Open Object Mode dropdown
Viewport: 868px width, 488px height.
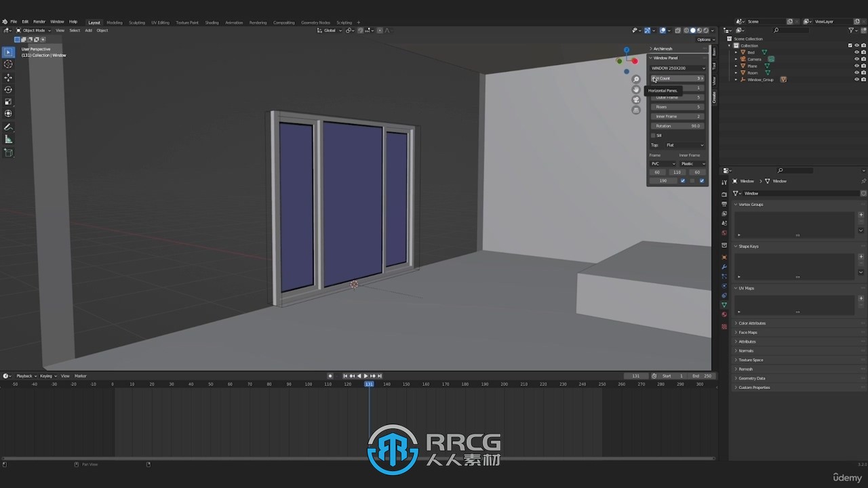pyautogui.click(x=33, y=30)
